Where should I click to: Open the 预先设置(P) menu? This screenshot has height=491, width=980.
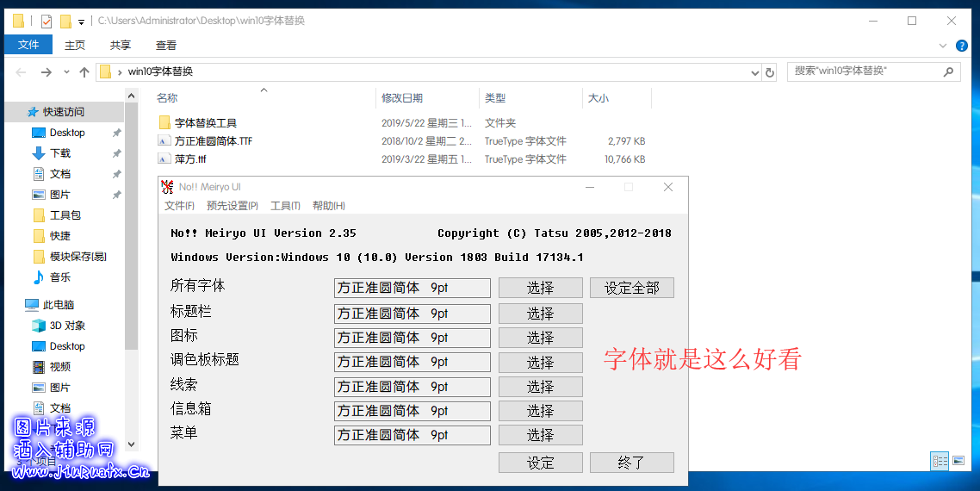pyautogui.click(x=232, y=206)
